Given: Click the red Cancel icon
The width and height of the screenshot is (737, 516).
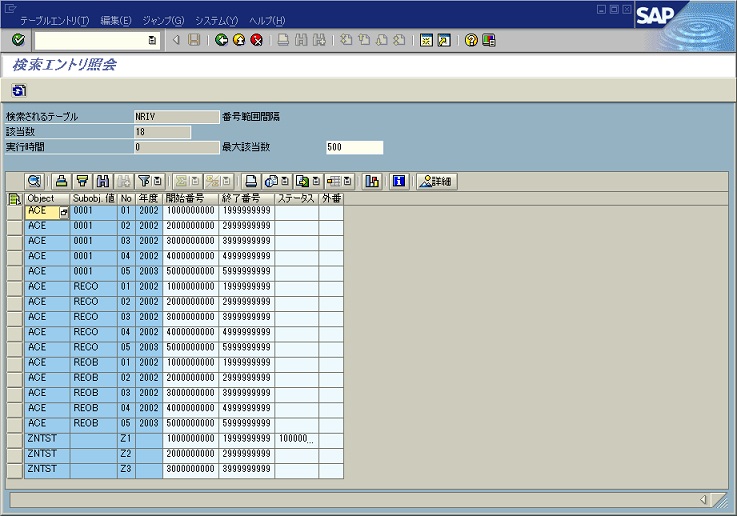Looking at the screenshot, I should 257,40.
